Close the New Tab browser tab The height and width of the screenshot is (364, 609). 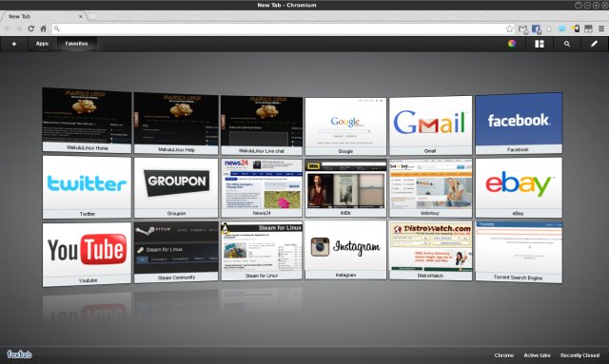pos(80,17)
